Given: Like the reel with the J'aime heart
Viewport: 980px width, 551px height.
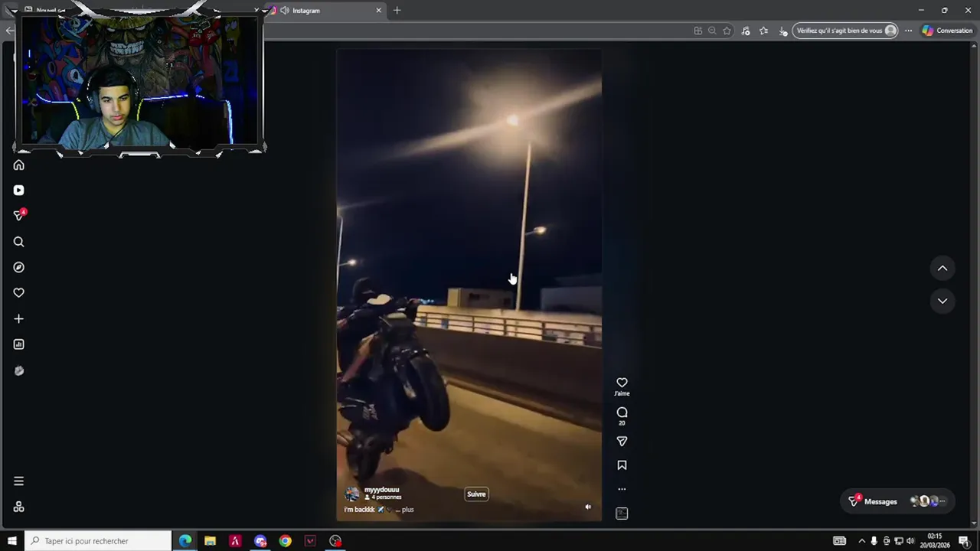Looking at the screenshot, I should [622, 383].
